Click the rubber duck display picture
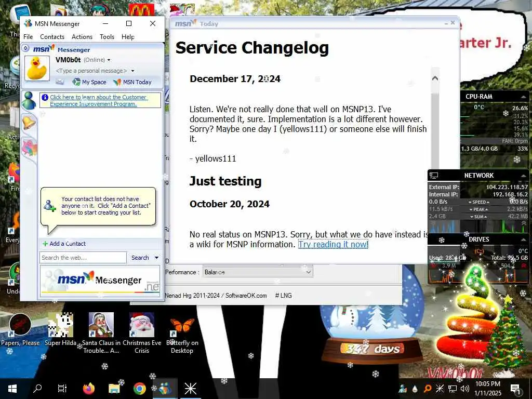The image size is (532, 399). pos(37,68)
